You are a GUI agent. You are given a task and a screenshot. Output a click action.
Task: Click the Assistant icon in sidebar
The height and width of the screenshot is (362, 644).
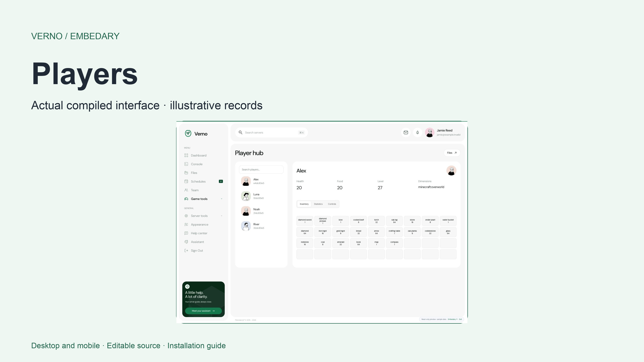click(186, 242)
